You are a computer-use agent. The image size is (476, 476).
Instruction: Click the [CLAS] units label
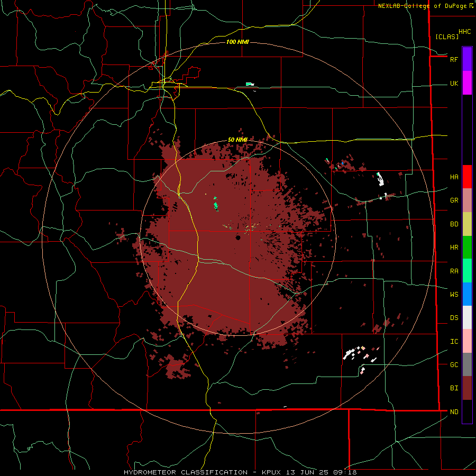[446, 36]
